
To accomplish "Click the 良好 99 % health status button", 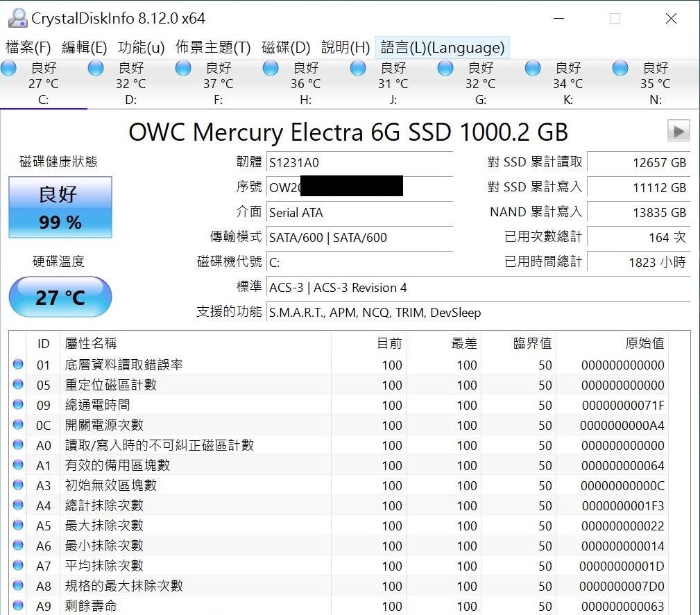I will (x=60, y=207).
